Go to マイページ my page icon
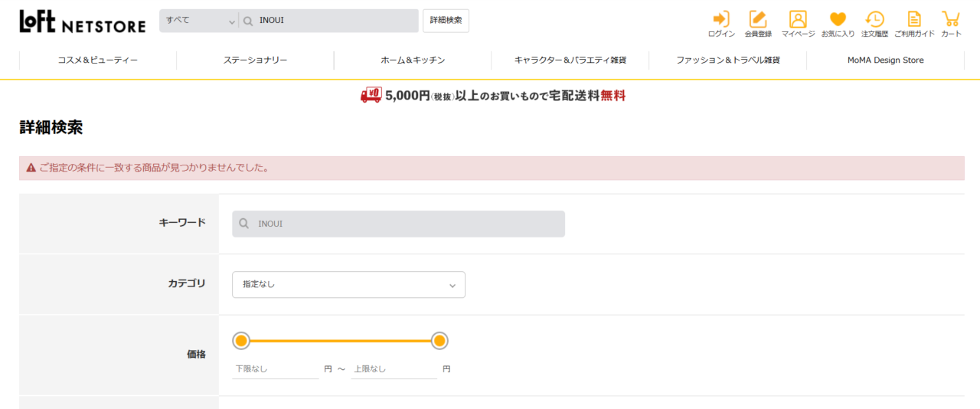Image resolution: width=980 pixels, height=409 pixels. (x=798, y=24)
